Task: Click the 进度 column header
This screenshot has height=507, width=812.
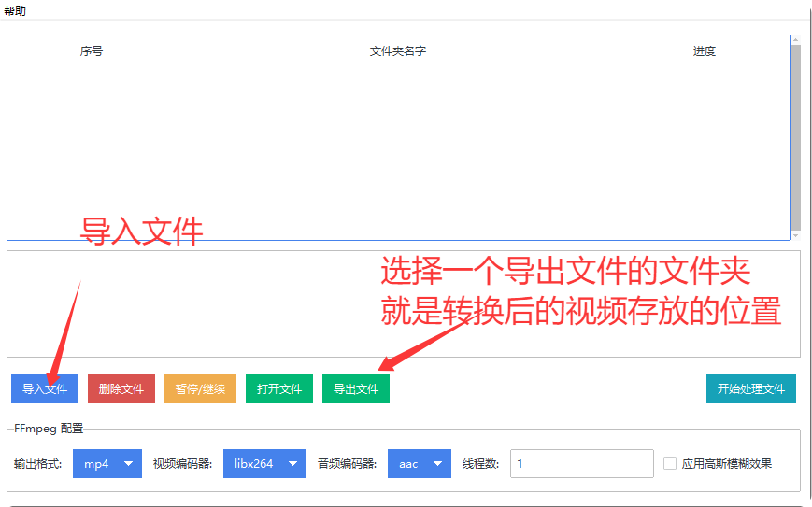Action: pyautogui.click(x=705, y=50)
